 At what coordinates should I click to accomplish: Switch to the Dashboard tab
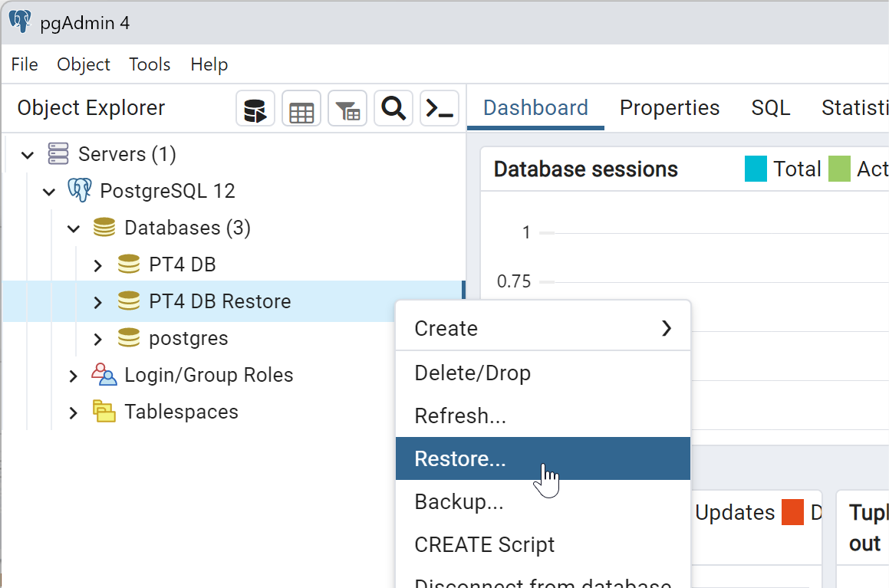536,107
